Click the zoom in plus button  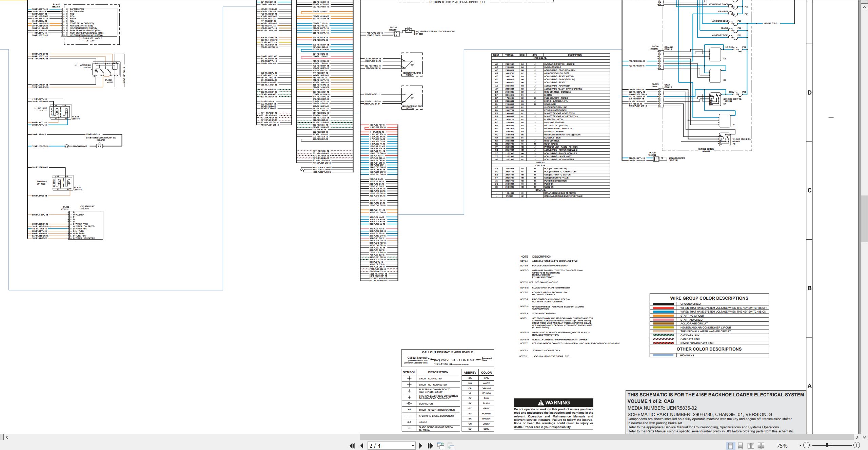pyautogui.click(x=856, y=445)
